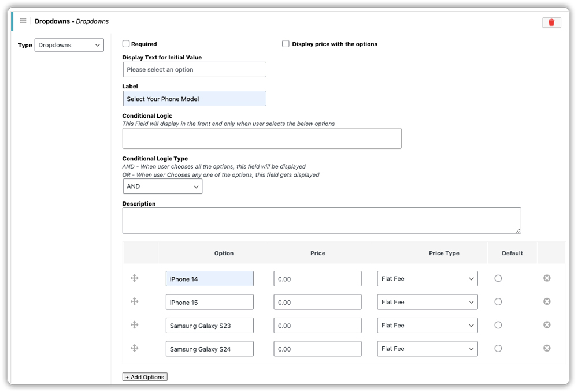Open the Price Type dropdown for Samsung Galaxy S24
Viewport: 578px width, 392px height.
(427, 348)
